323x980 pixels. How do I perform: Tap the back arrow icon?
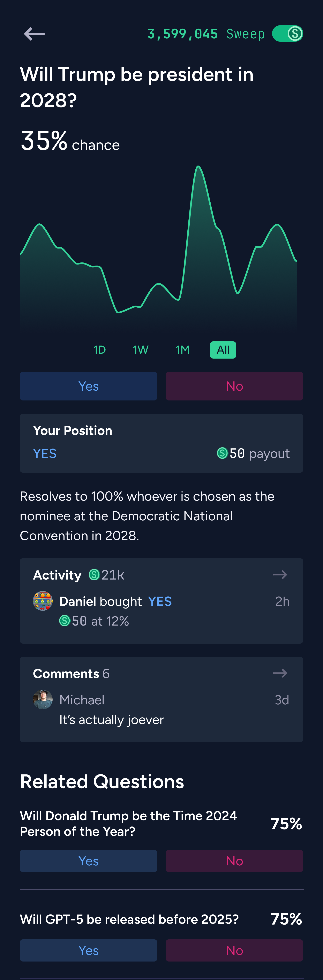pos(34,34)
